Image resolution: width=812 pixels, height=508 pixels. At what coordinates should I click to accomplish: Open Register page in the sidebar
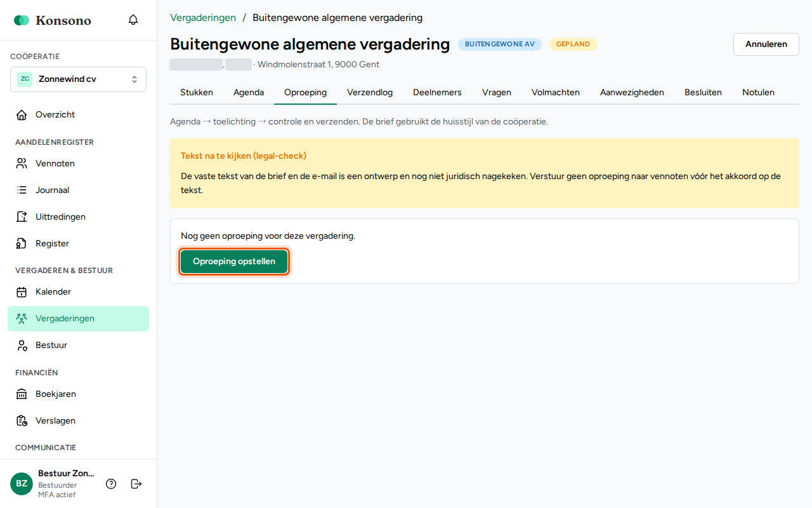tap(78, 244)
